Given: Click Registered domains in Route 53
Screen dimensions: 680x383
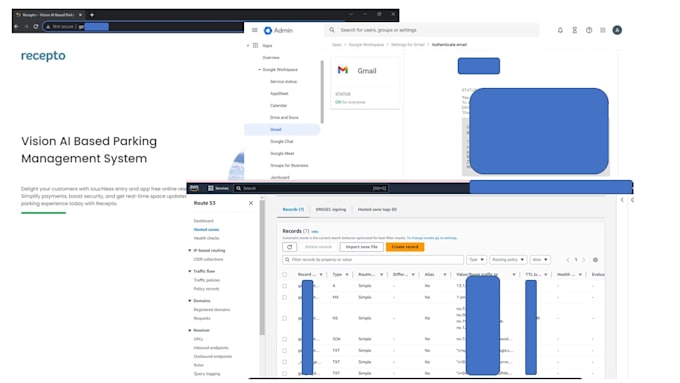Looking at the screenshot, I should click(212, 310).
